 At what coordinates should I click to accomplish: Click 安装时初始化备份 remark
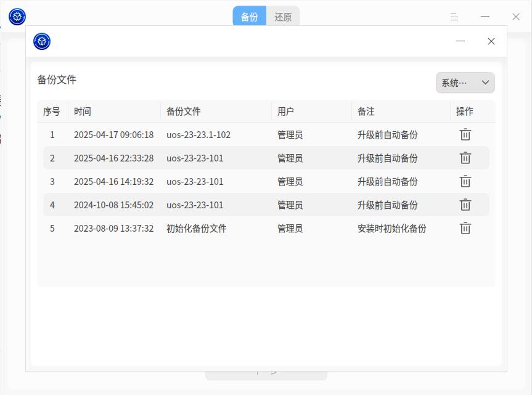tap(392, 228)
